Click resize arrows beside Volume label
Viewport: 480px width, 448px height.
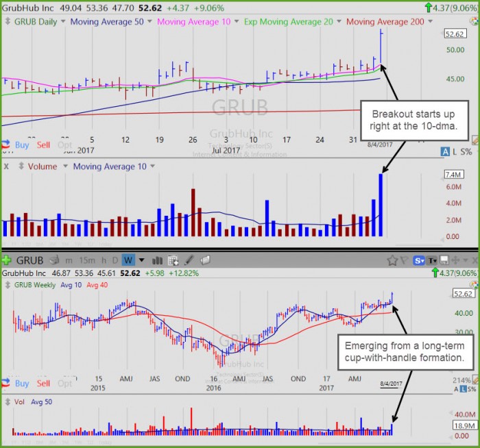coord(21,166)
